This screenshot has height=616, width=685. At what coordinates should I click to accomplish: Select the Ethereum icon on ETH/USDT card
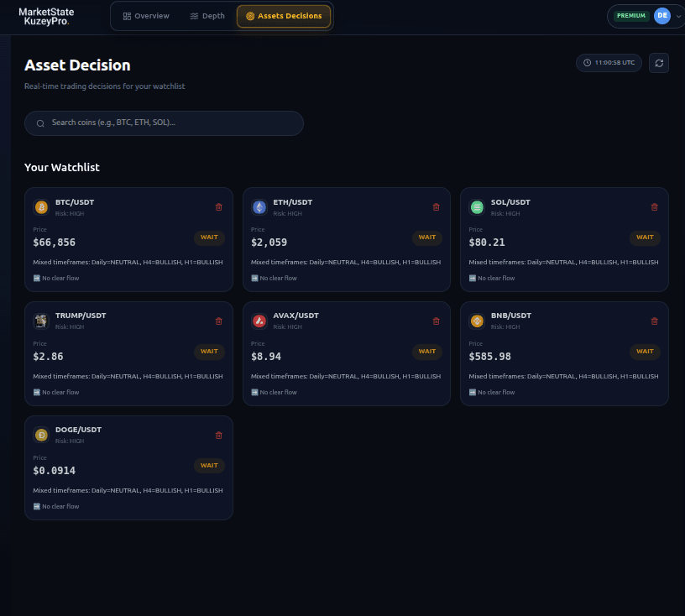(x=259, y=206)
